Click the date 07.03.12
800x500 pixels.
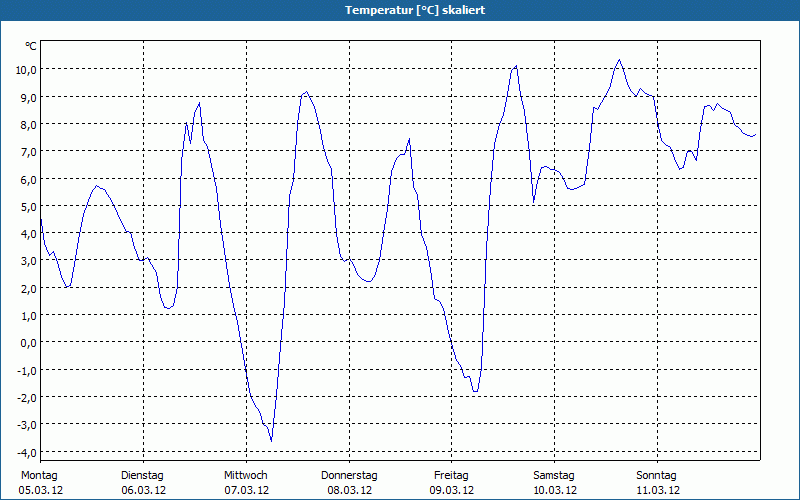(x=246, y=490)
